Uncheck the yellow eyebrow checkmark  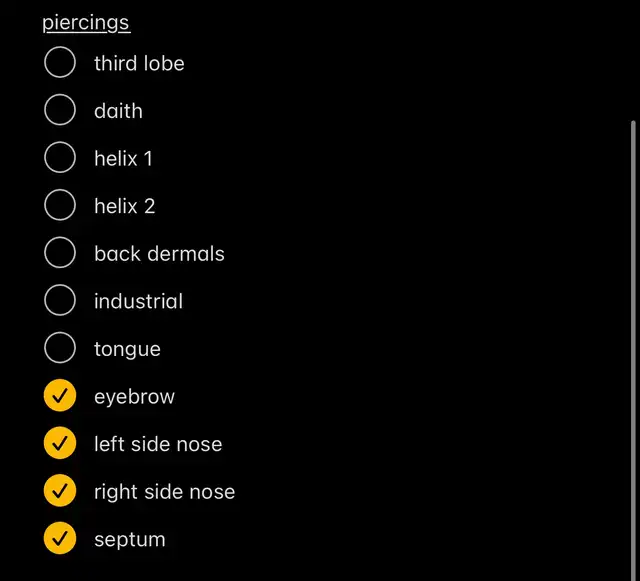(x=60, y=395)
